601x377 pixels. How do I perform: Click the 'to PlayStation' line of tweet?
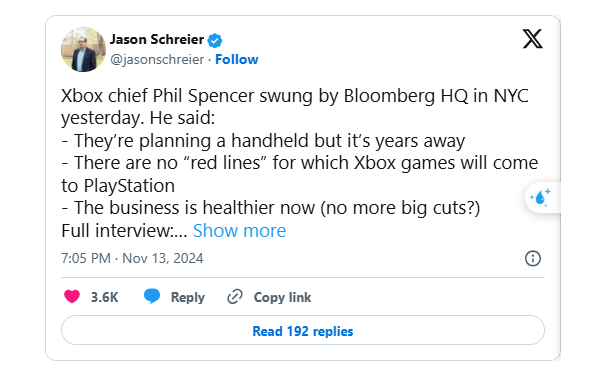coord(118,186)
